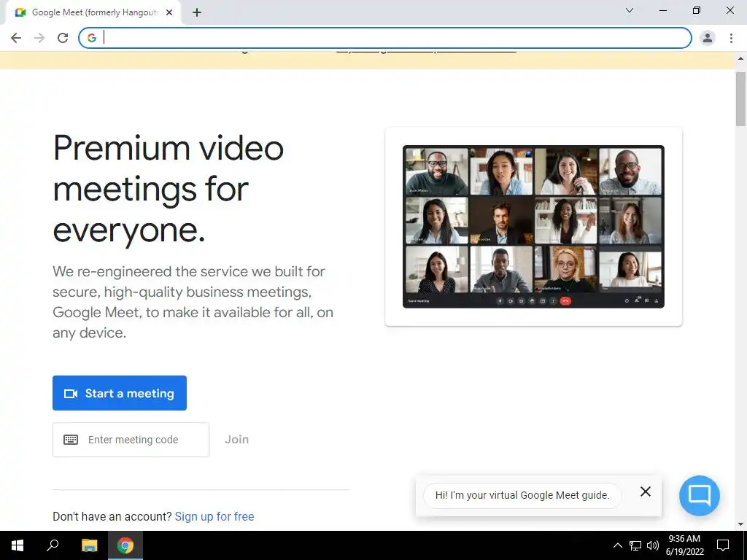Screen dimensions: 747x560
Task: Click the video meeting preview image
Action: 533,227
